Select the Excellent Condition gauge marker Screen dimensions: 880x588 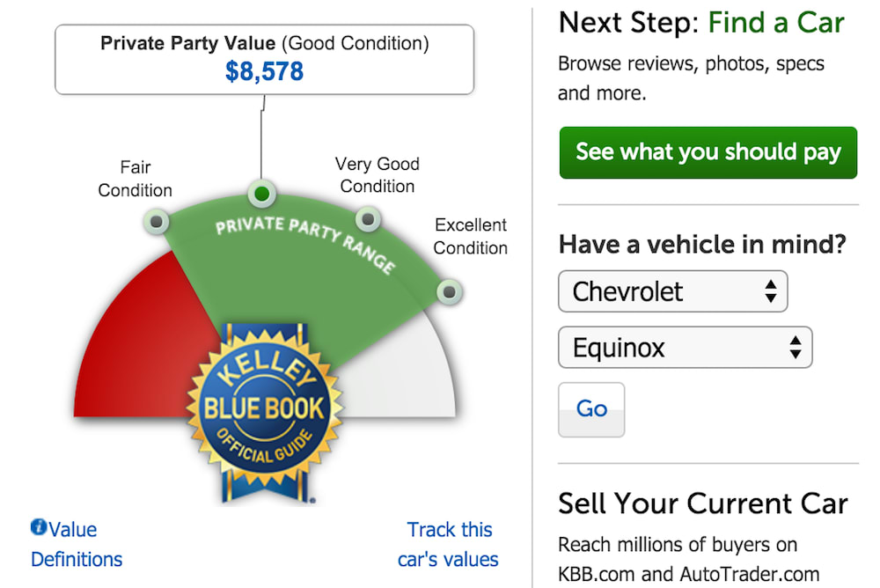tap(449, 290)
